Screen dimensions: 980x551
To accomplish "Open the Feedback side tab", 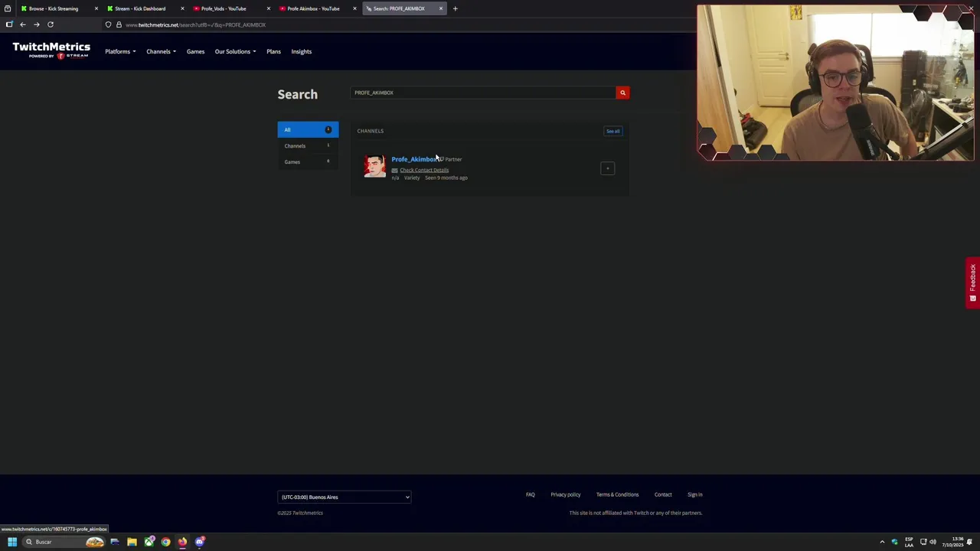I will point(972,282).
